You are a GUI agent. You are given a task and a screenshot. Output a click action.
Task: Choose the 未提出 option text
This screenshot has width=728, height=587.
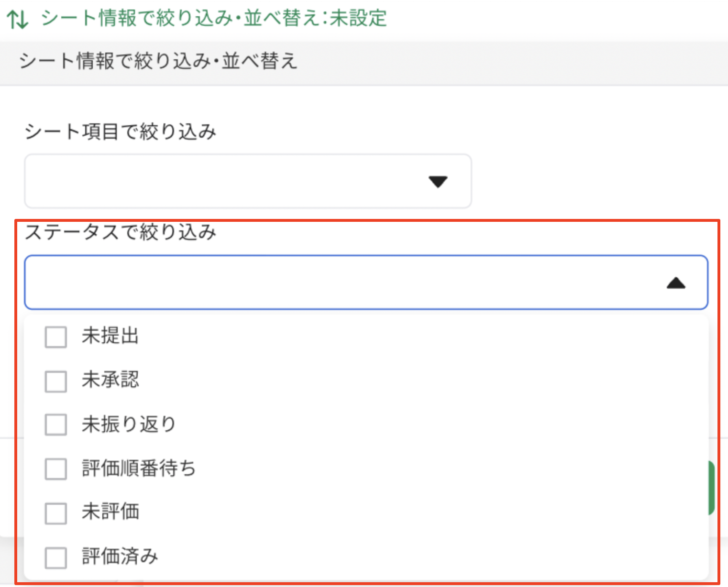click(110, 336)
